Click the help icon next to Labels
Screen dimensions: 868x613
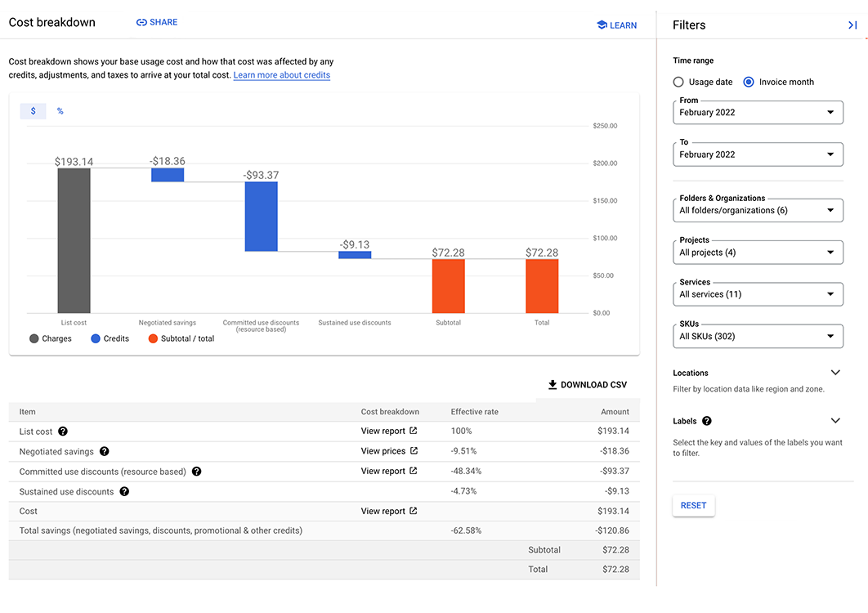click(707, 421)
